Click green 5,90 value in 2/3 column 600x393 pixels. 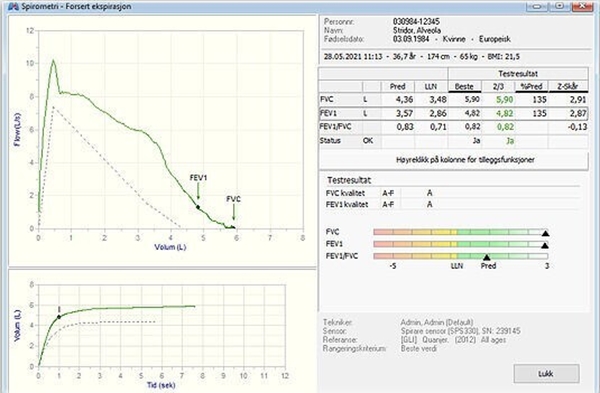pos(504,99)
